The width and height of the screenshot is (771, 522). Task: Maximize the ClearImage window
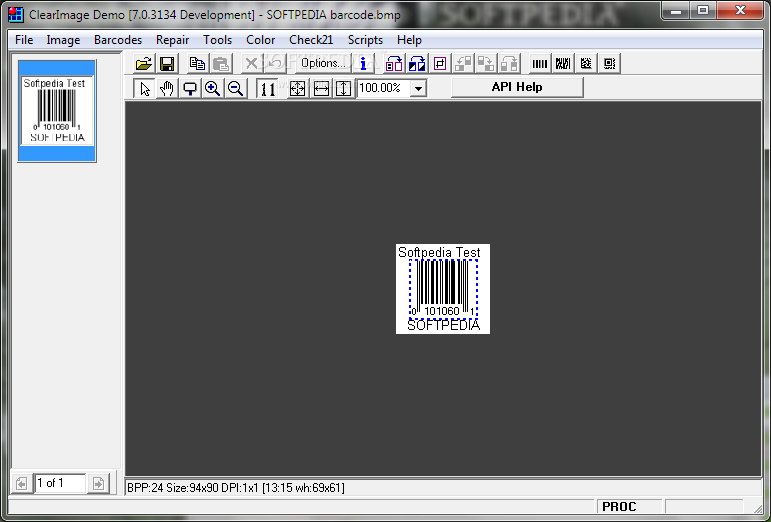pyautogui.click(x=703, y=10)
